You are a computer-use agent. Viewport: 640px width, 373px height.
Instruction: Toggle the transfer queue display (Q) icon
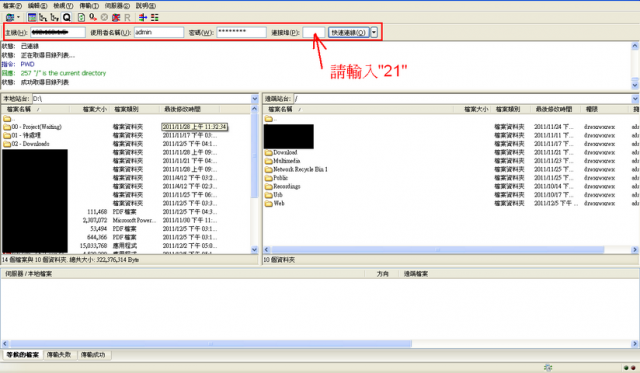point(67,18)
